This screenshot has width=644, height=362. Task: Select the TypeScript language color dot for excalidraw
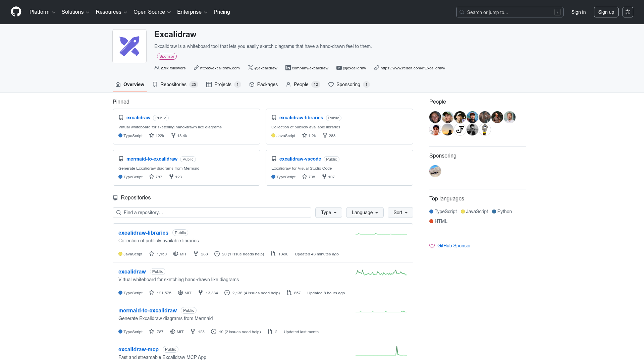pyautogui.click(x=121, y=293)
